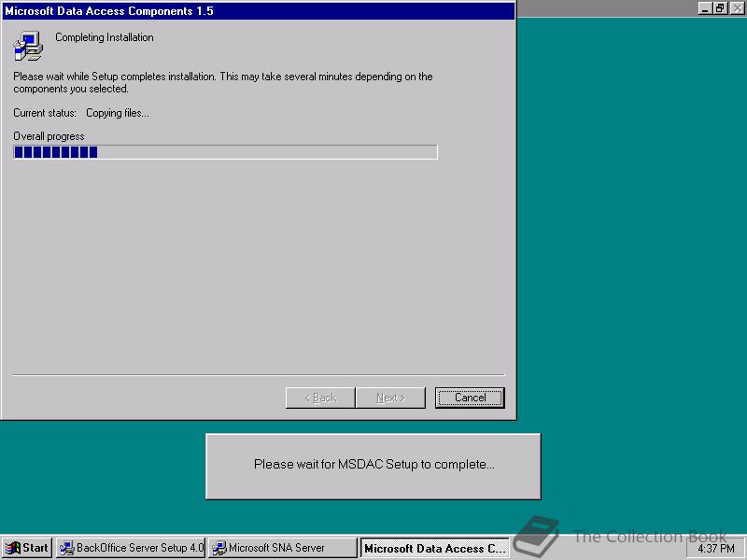This screenshot has height=560, width=747.
Task: Click 'Please wait for MSDAC Setup to complete...' message
Action: 374,464
